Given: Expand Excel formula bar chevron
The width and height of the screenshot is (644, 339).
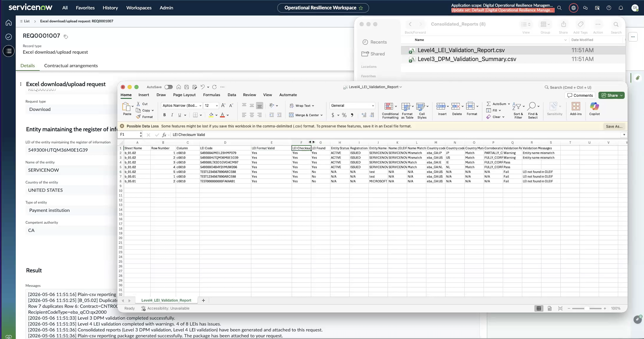Looking at the screenshot, I should coord(624,135).
